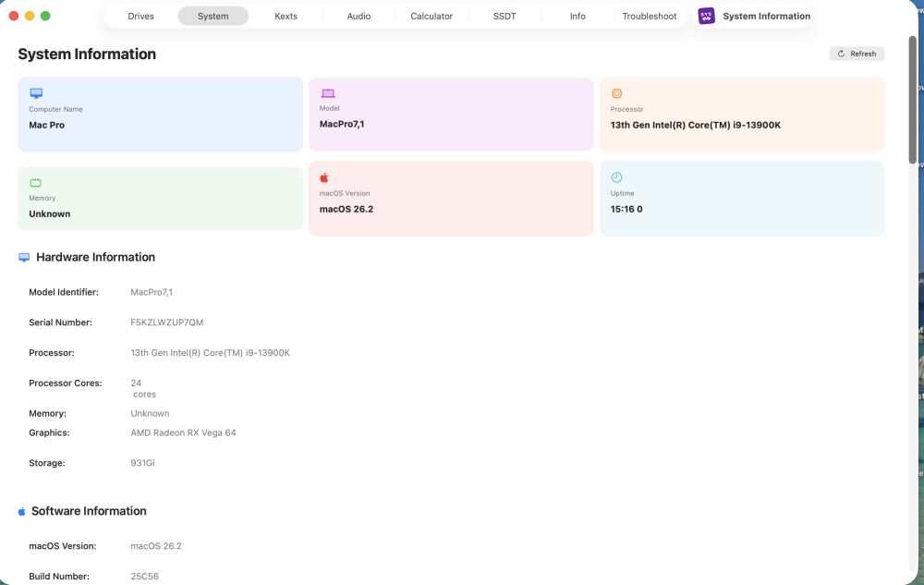Screen dimensions: 924x585
Task: Click the 'Storage:' label
Action: 46,463
